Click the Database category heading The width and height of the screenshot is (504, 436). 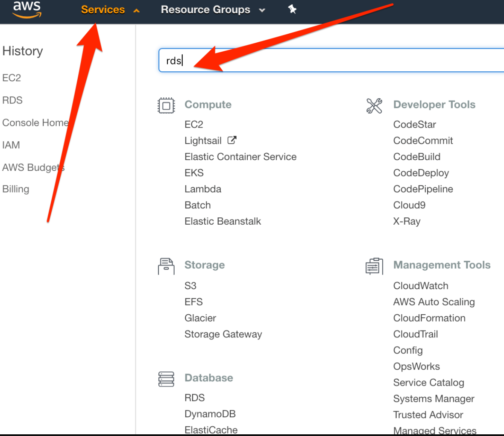click(208, 378)
